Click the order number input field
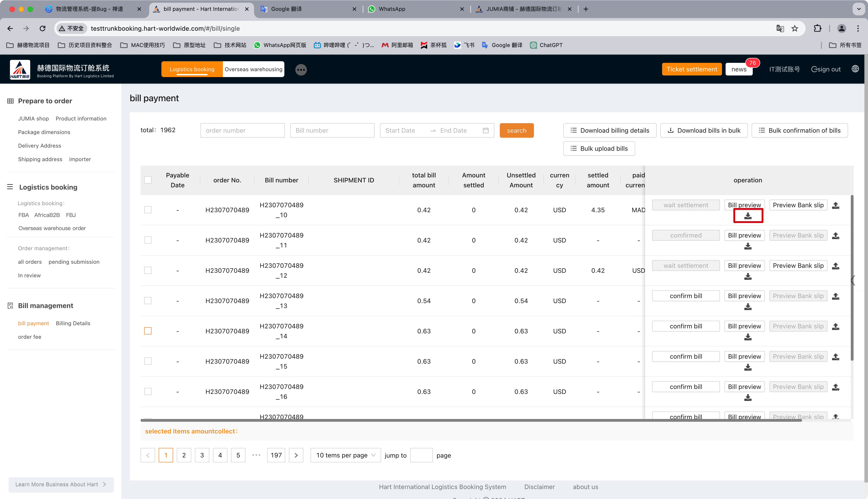Image resolution: width=868 pixels, height=499 pixels. tap(242, 130)
